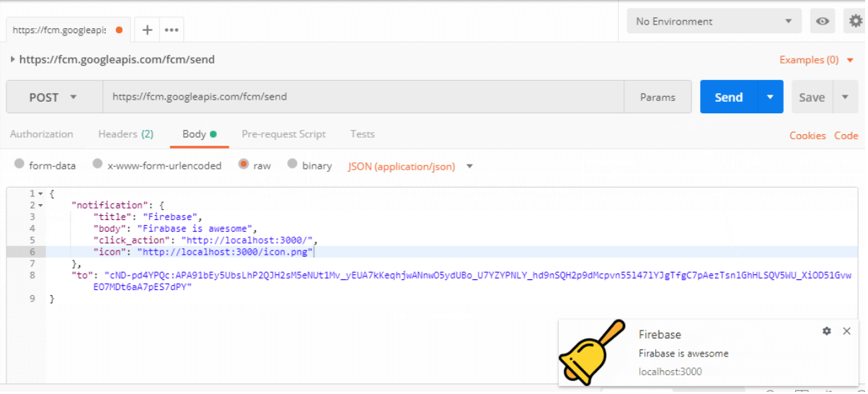Click the bell icon in notification
The width and height of the screenshot is (868, 394).
point(592,353)
